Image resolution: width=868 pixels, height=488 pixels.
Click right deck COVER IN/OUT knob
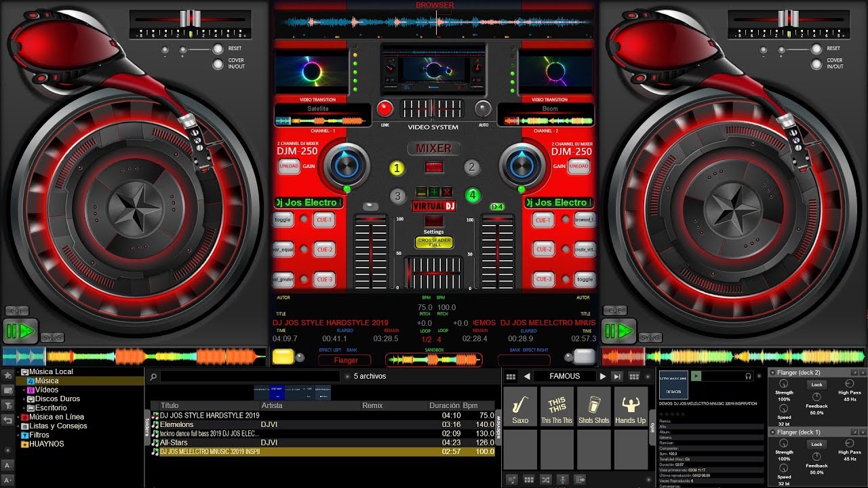816,64
